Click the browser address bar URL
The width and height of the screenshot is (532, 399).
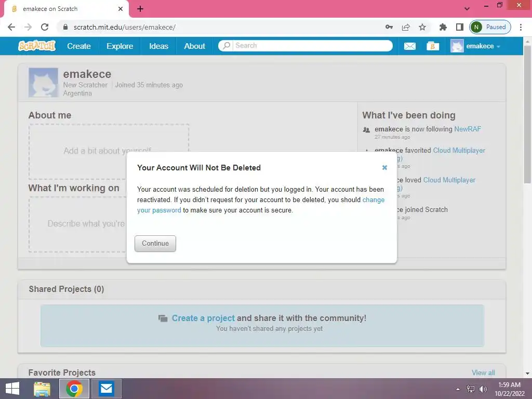coord(125,27)
